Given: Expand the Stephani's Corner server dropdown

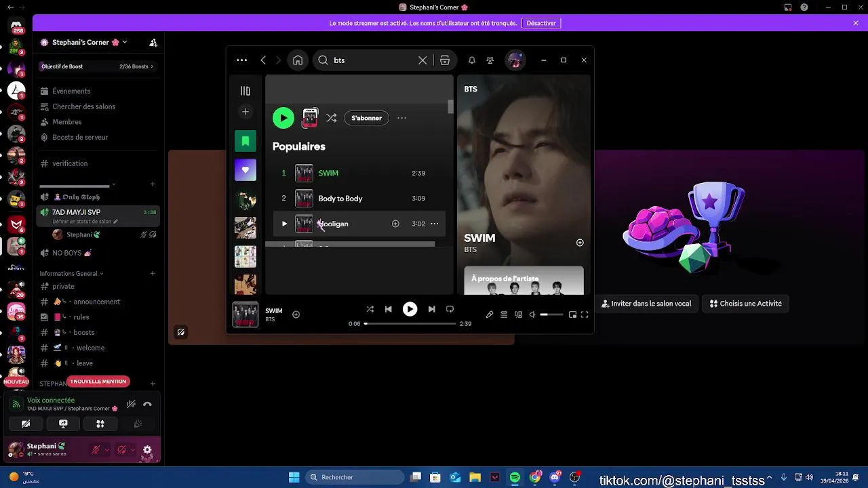Looking at the screenshot, I should coord(125,42).
